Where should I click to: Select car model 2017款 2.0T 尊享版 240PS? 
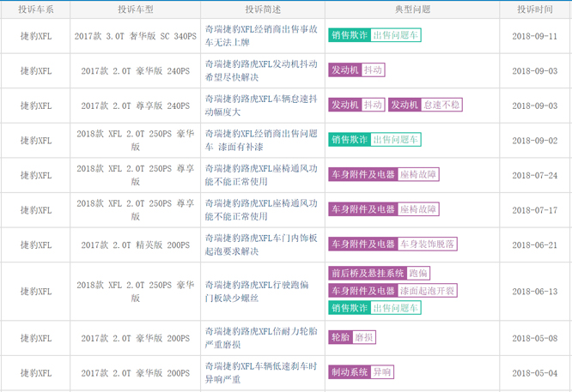(x=136, y=106)
